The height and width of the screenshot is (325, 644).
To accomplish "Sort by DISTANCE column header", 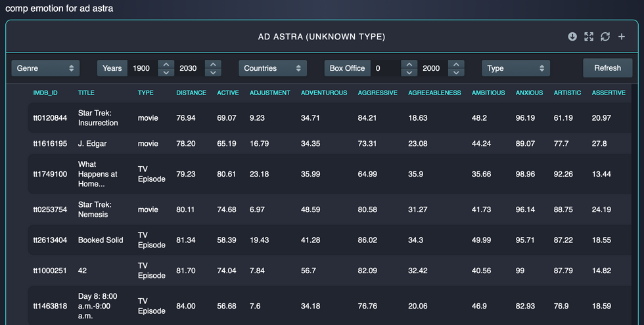I will click(x=191, y=93).
